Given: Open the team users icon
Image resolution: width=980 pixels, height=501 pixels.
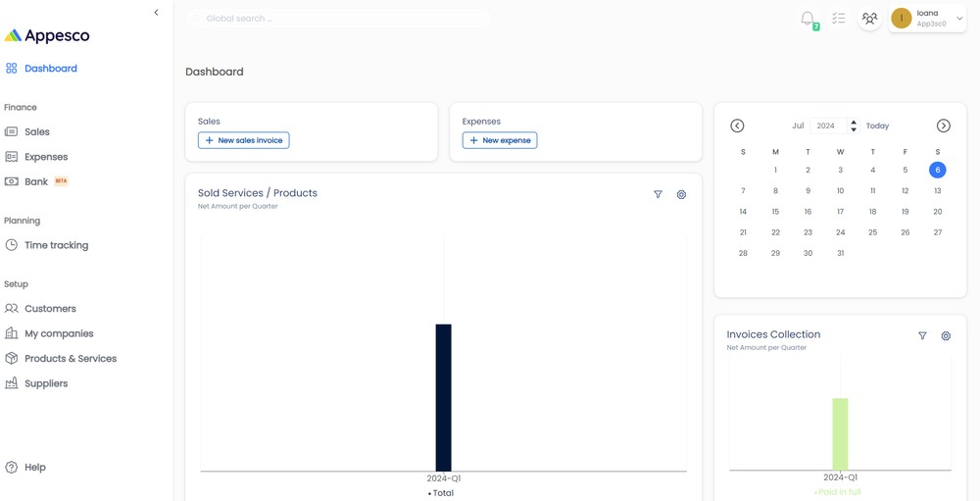Looking at the screenshot, I should pos(869,19).
